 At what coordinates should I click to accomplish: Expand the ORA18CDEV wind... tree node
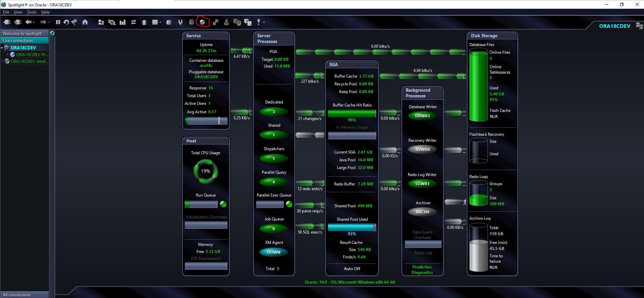(2, 61)
